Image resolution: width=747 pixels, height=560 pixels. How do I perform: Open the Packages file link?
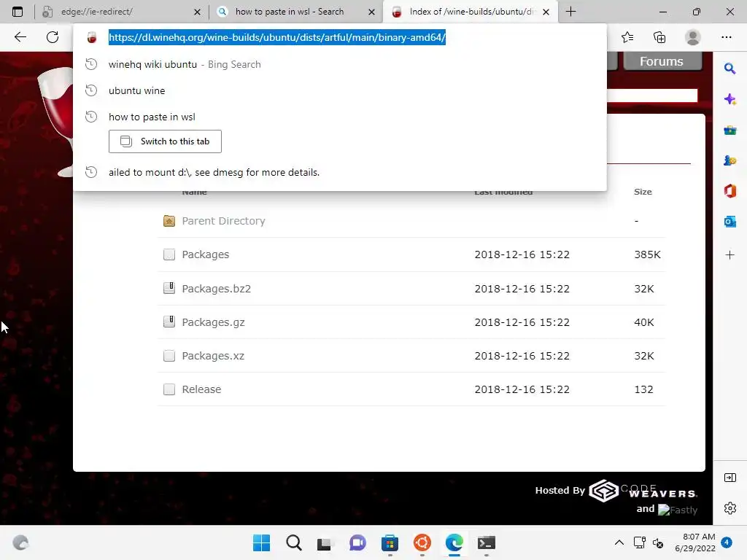[205, 254]
